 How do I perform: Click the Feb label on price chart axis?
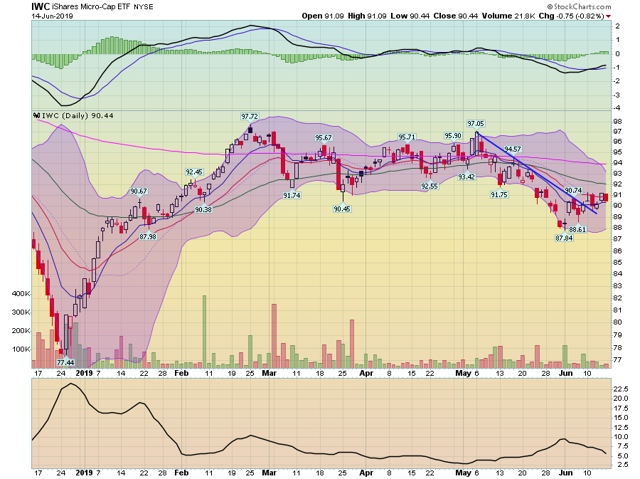[181, 373]
